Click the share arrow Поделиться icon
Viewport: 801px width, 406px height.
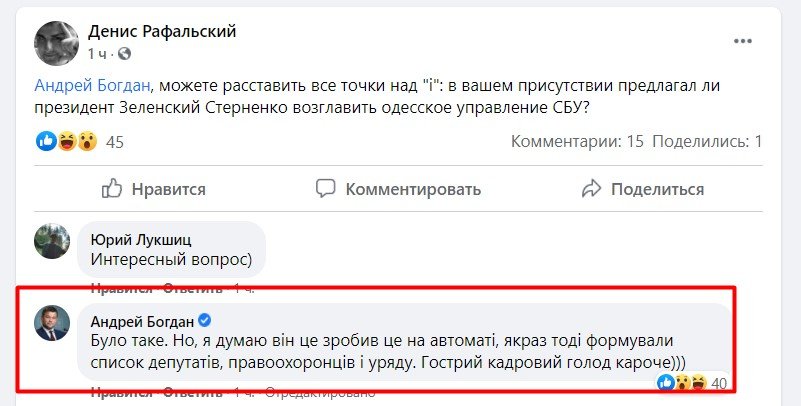[x=591, y=188]
